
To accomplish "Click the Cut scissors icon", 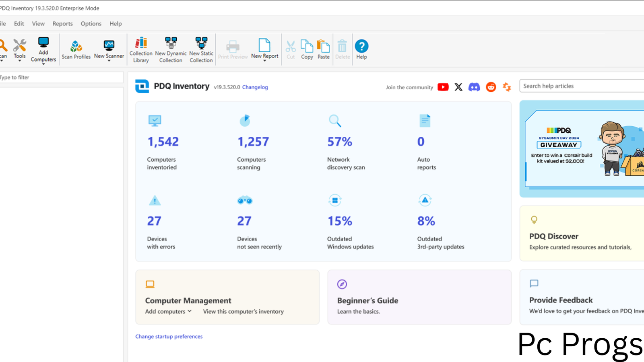I will 291,46.
